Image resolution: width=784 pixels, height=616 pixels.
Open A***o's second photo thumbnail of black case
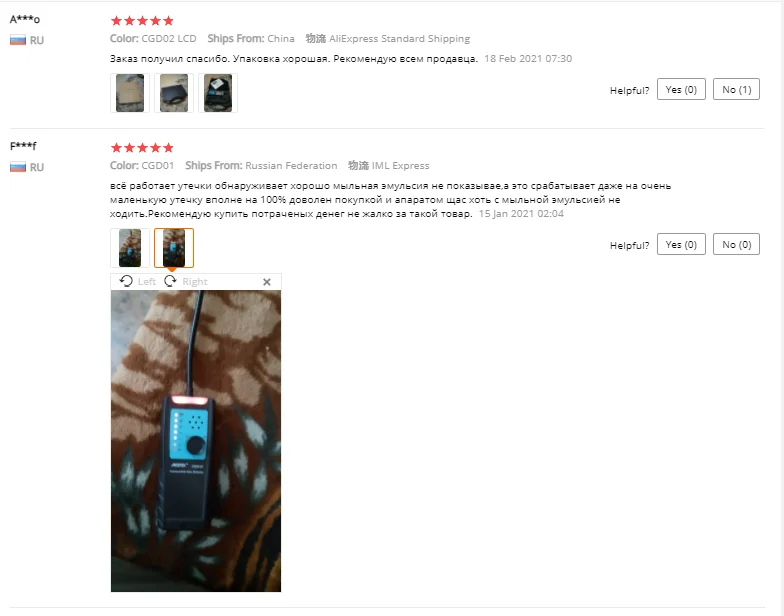[174, 93]
